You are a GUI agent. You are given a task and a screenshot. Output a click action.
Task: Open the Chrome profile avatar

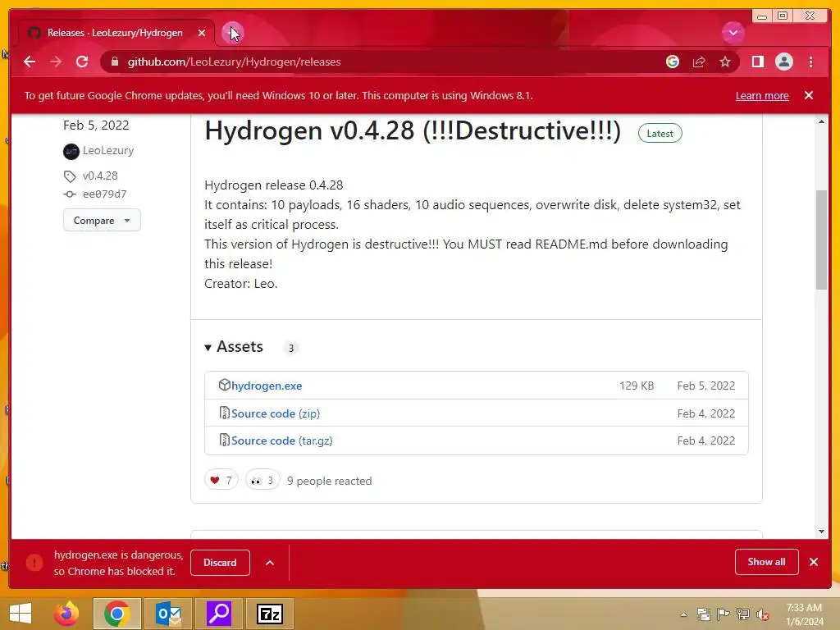[783, 62]
